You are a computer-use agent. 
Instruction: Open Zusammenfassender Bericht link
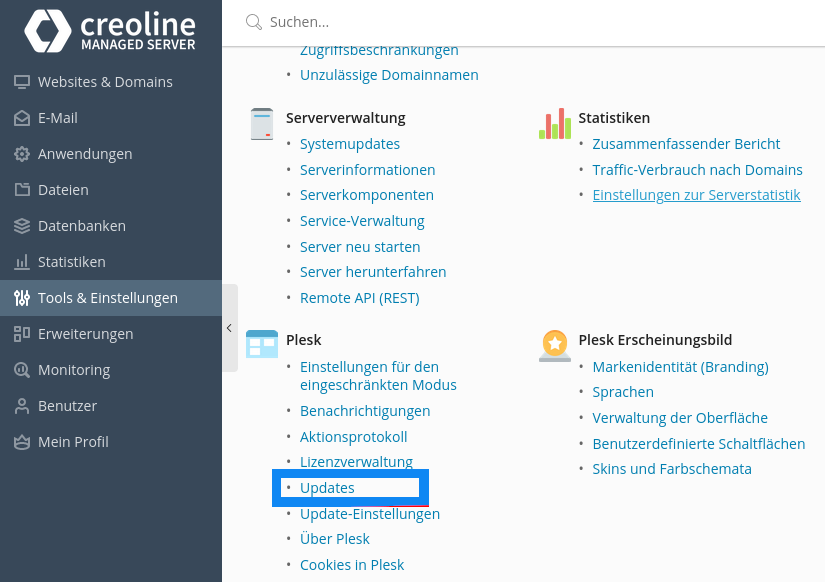(x=686, y=144)
